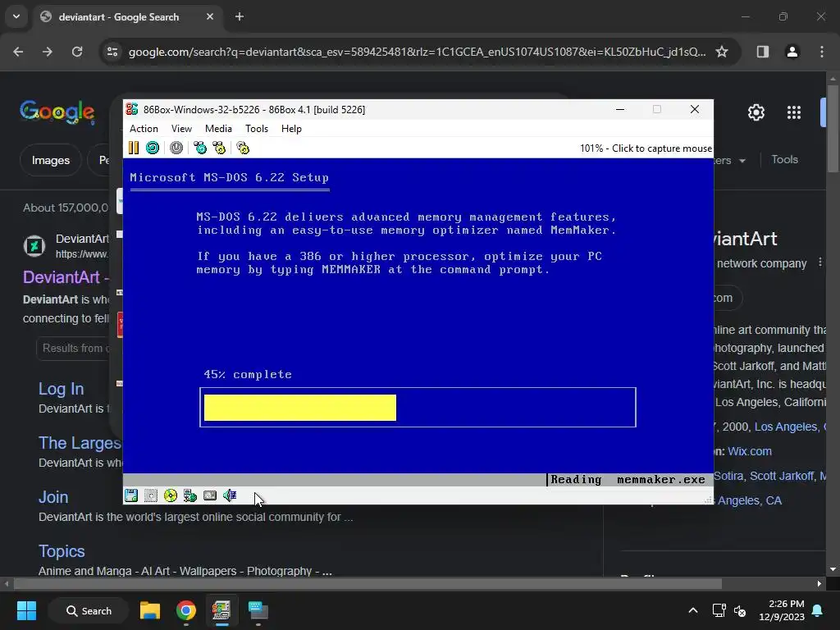
Task: Close the deviantart Google Search tab
Action: click(209, 16)
